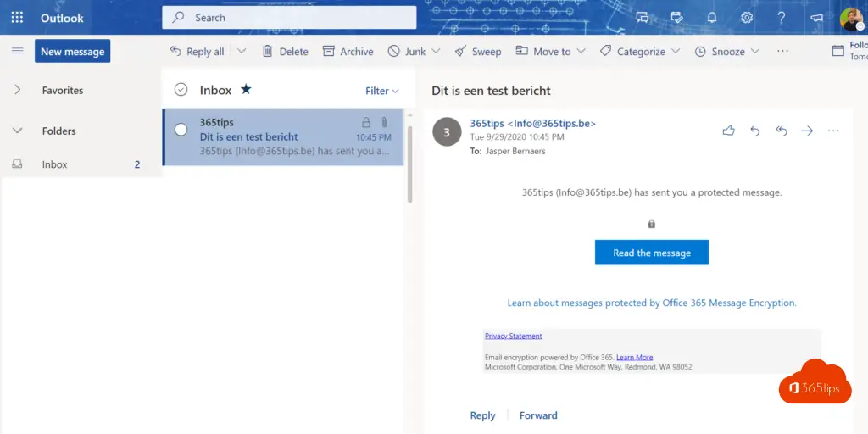Click the lock icon on the 365tips message
This screenshot has width=868, height=434.
tap(366, 122)
